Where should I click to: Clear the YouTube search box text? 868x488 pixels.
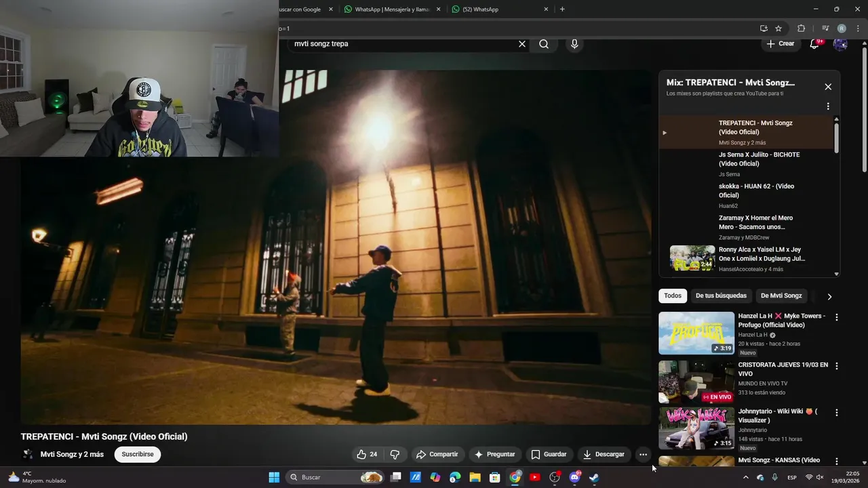point(522,44)
